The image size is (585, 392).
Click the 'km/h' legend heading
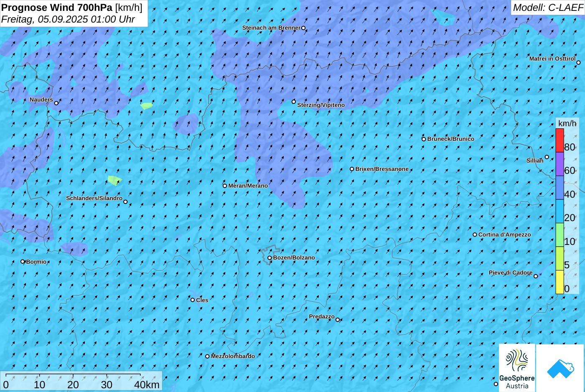(567, 123)
